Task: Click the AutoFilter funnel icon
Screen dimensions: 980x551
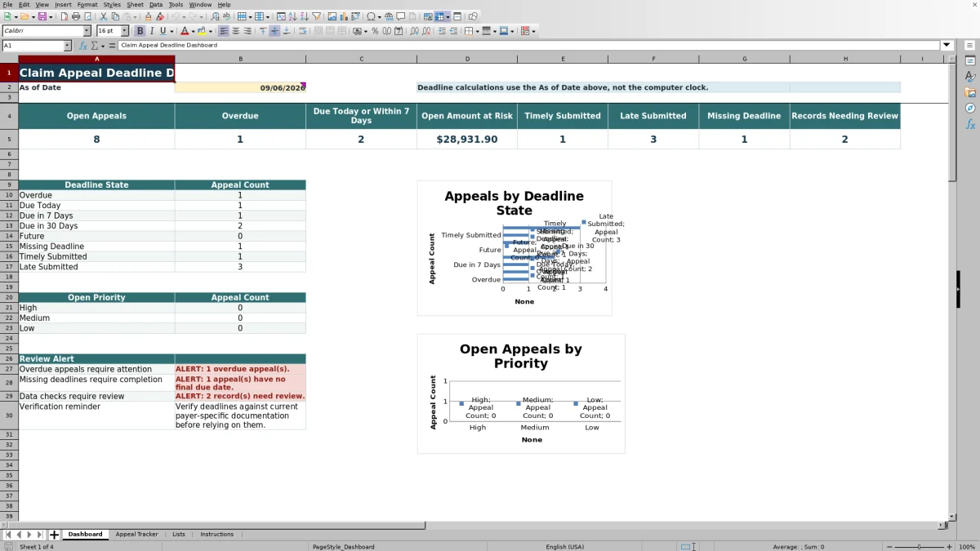Action: [316, 16]
